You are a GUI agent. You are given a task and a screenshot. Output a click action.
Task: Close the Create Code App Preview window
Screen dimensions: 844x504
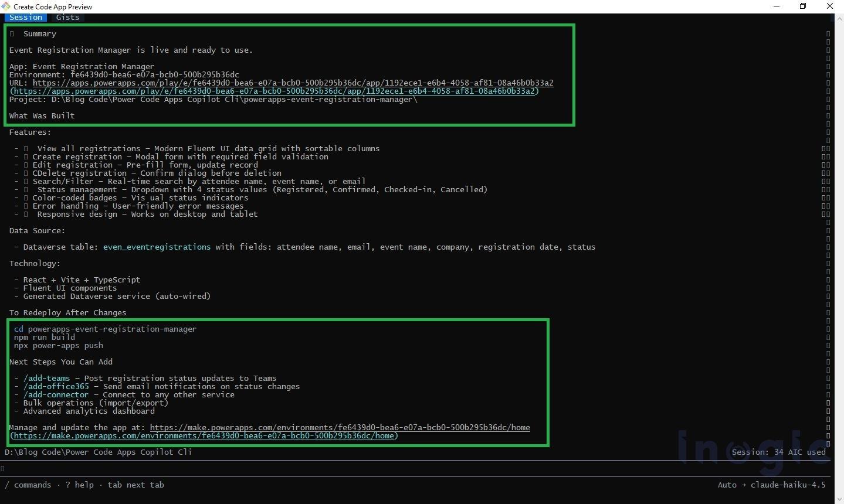coord(830,6)
